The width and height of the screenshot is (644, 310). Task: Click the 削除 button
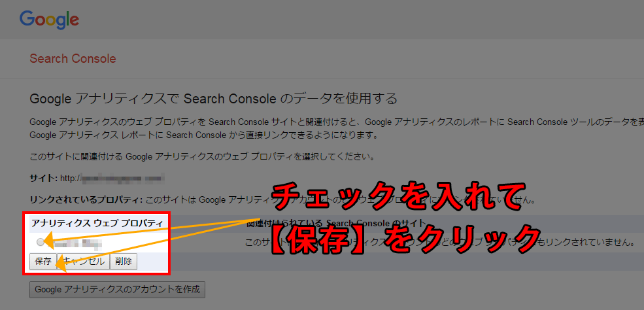[124, 262]
